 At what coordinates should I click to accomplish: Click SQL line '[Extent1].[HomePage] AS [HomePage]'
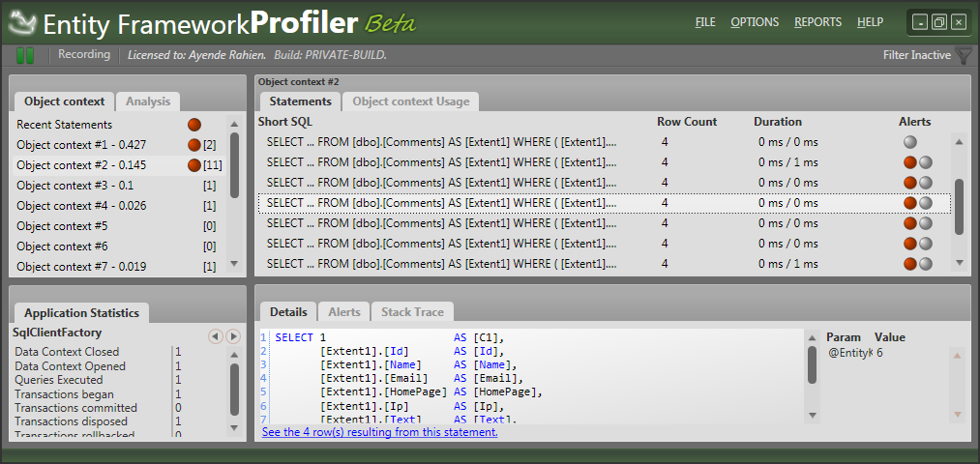click(x=431, y=392)
